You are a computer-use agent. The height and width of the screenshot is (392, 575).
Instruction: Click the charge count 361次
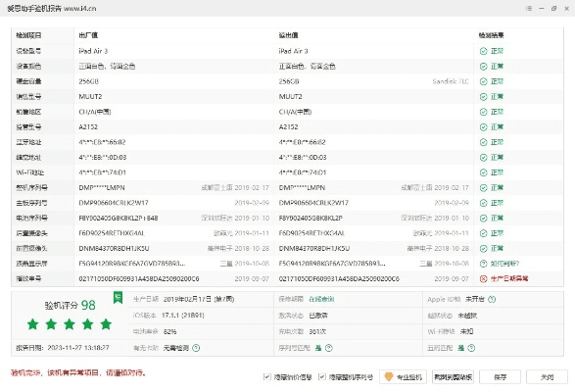click(317, 331)
